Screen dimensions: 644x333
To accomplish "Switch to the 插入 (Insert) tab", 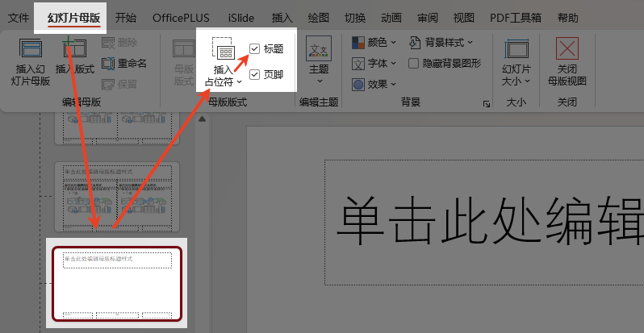I will [282, 17].
